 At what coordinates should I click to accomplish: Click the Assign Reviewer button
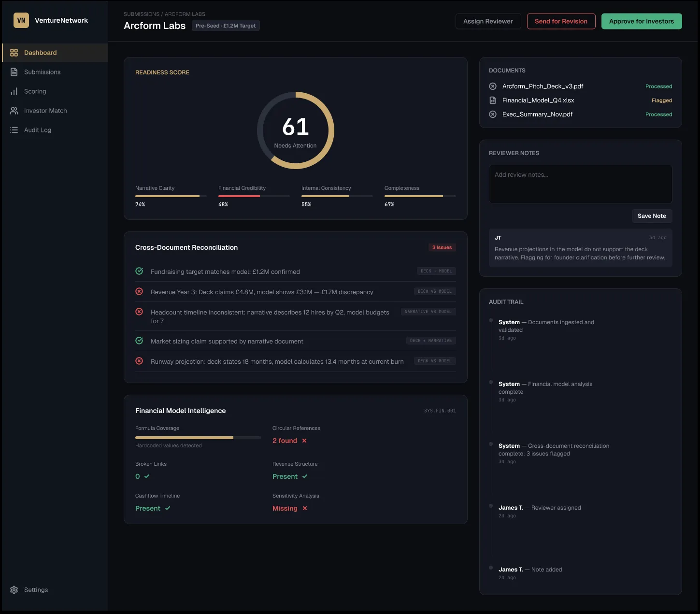488,21
